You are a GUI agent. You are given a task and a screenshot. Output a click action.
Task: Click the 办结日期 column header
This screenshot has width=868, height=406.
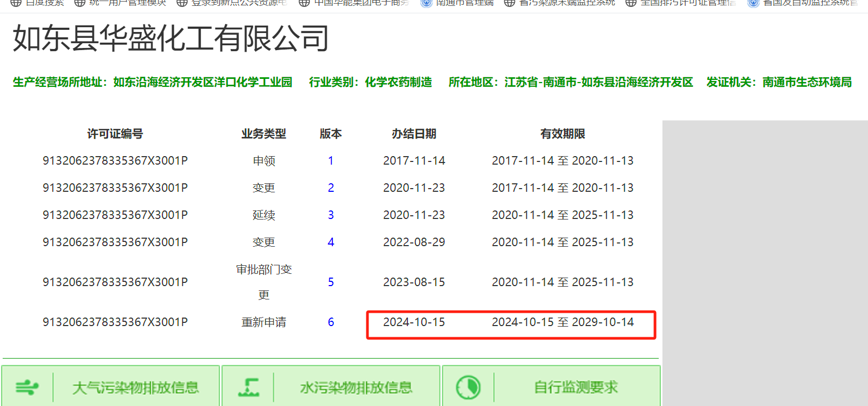click(x=414, y=134)
